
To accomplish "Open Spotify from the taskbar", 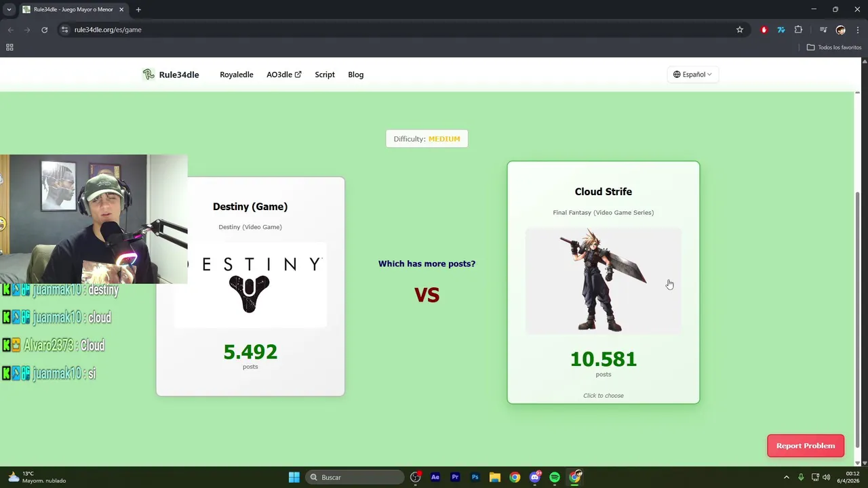I will click(x=555, y=477).
